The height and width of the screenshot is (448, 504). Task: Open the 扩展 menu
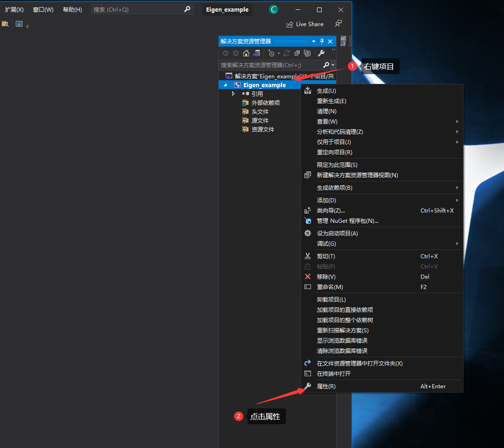coord(14,9)
